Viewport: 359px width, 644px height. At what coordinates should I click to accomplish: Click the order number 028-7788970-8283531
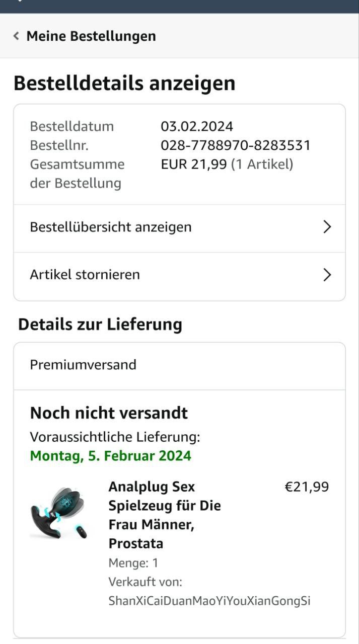[236, 145]
